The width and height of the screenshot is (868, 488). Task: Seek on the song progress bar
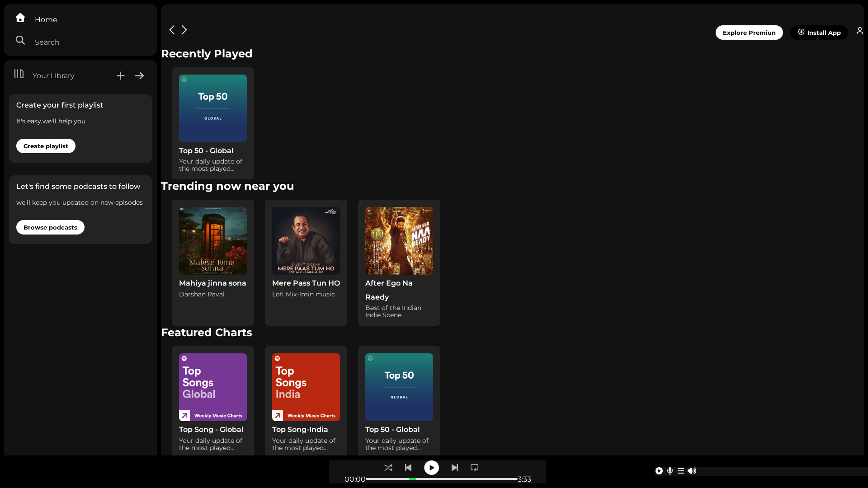[x=441, y=479]
